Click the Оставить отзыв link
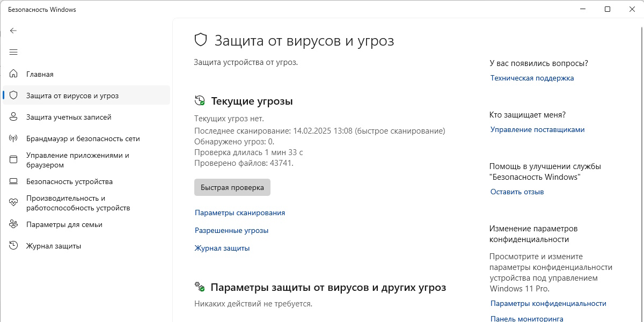 tap(517, 192)
